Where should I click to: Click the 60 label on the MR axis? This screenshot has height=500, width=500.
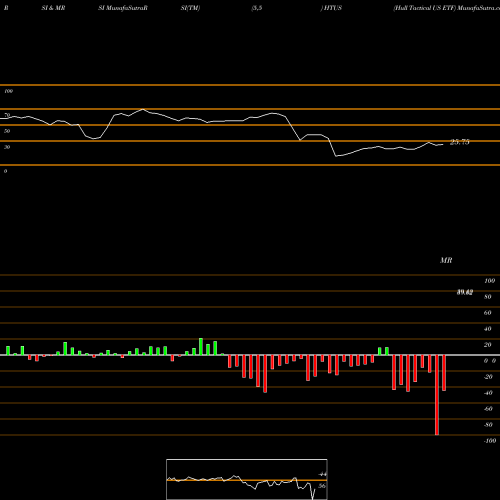488,313
